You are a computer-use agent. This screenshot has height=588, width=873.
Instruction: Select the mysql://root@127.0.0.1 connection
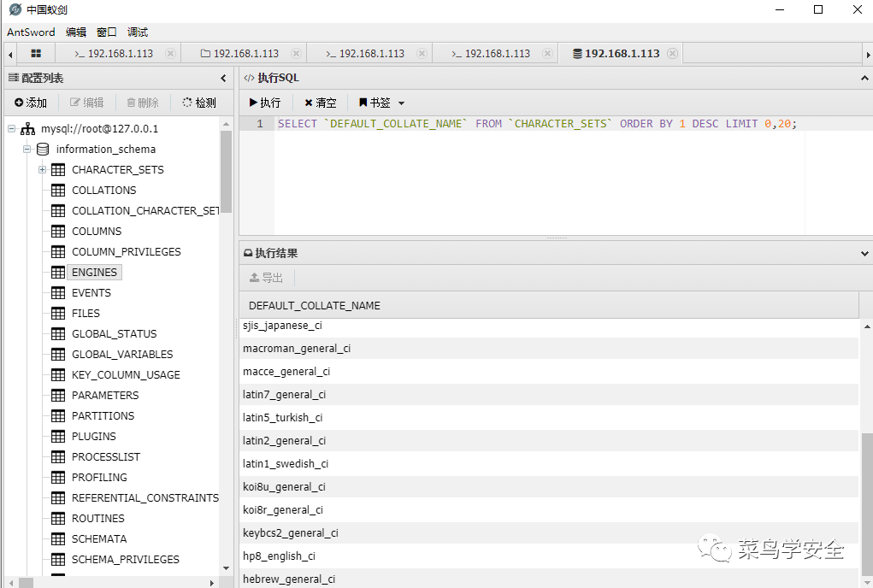(x=99, y=129)
